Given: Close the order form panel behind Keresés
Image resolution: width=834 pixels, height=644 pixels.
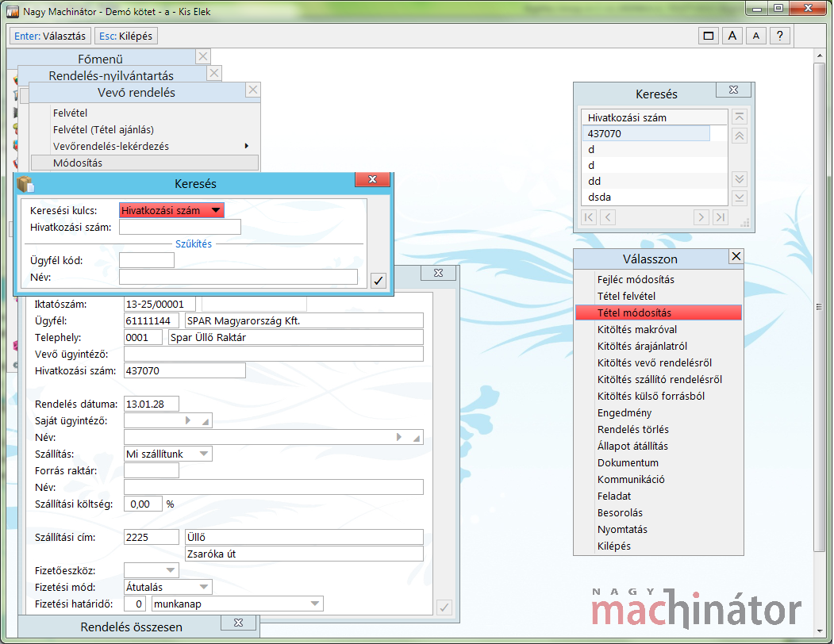Looking at the screenshot, I should tap(438, 273).
